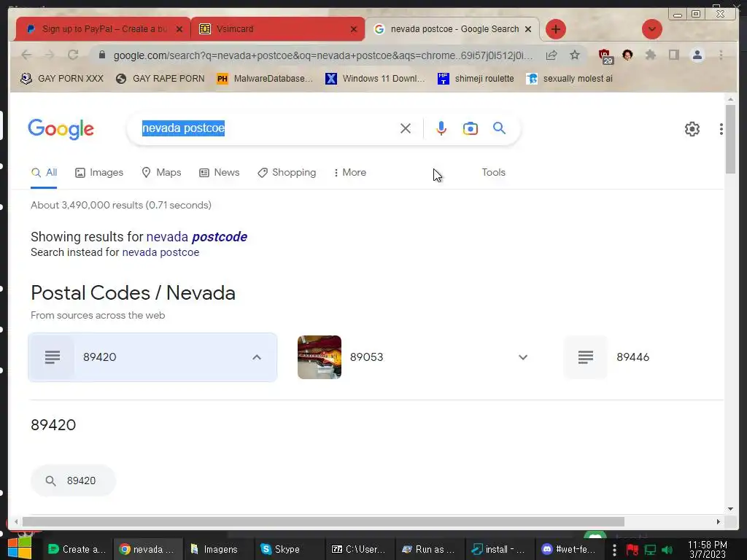Image resolution: width=747 pixels, height=560 pixels.
Task: Open the Chrome profile avatar icon
Action: tap(697, 55)
